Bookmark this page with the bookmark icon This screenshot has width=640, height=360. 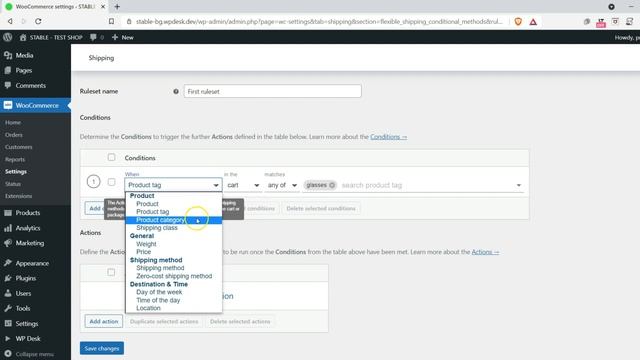click(x=111, y=21)
